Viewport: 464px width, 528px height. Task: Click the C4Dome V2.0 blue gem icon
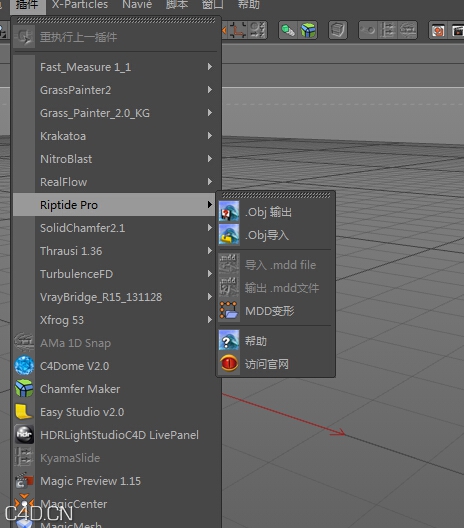pos(24,366)
